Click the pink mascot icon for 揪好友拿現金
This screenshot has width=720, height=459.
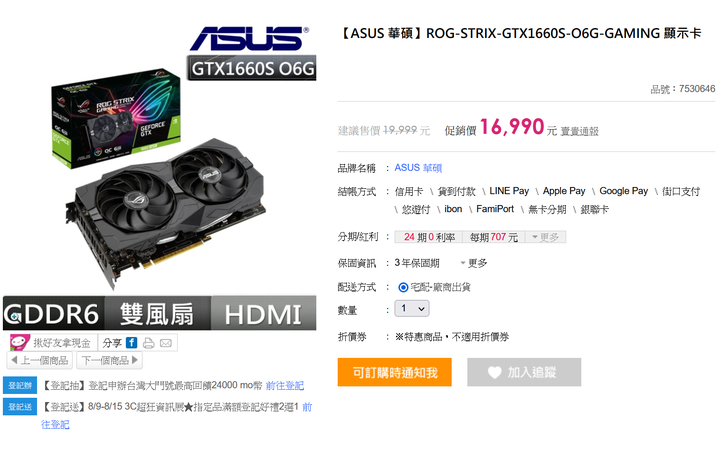pyautogui.click(x=20, y=342)
